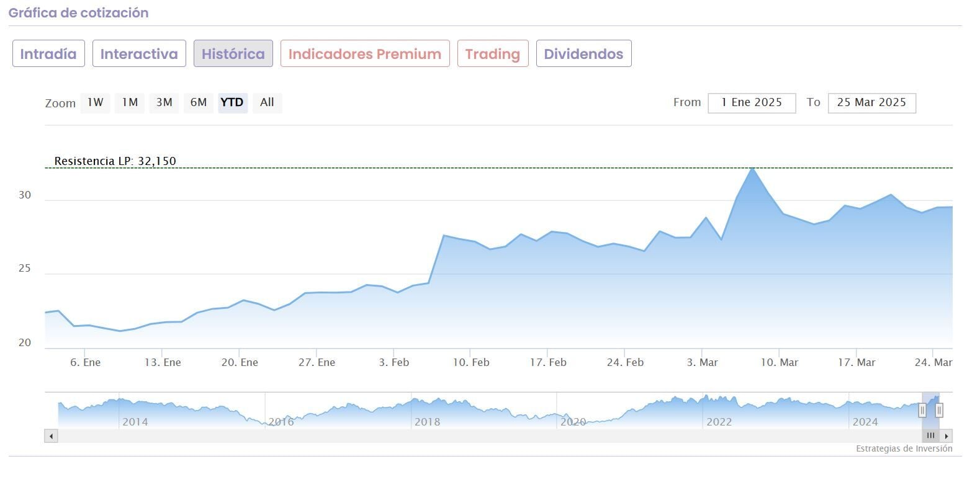Click the From date field

click(752, 102)
